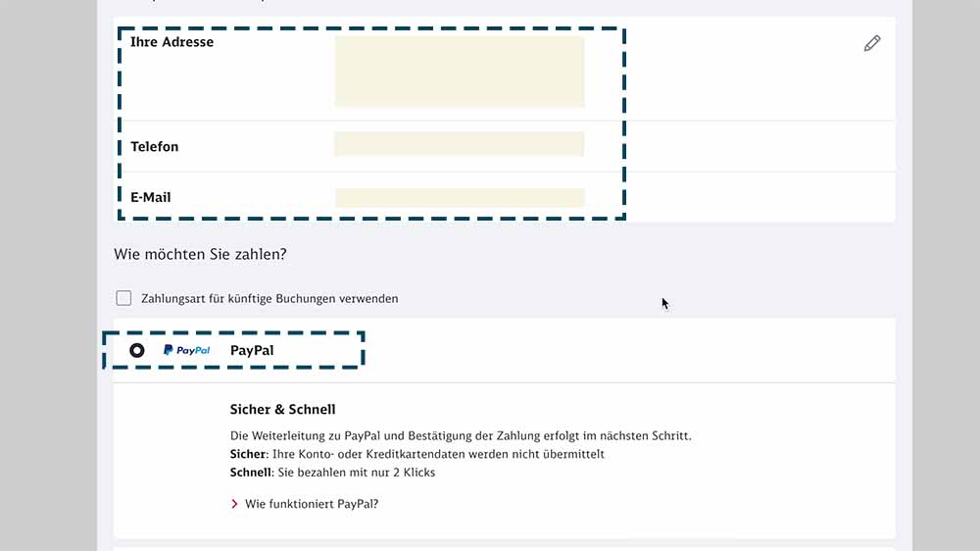Tick the checkbox for saving payment method
Image resolution: width=980 pixels, height=551 pixels.
(x=123, y=298)
